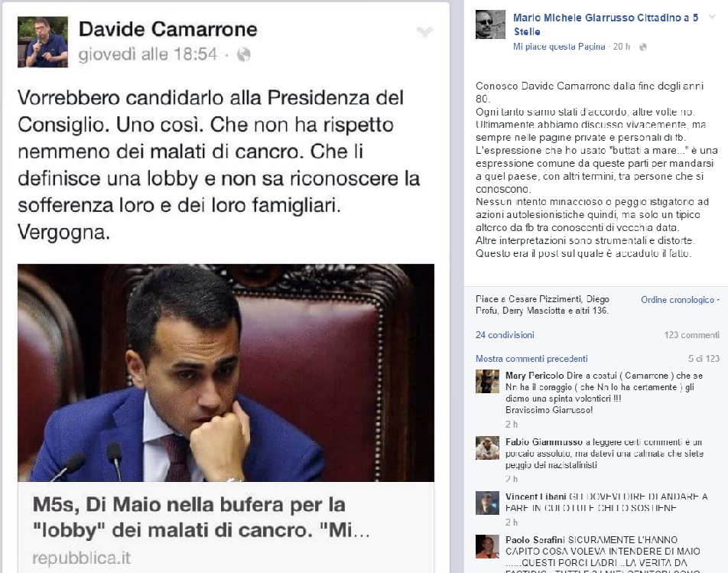Open the 123 commenti count

point(692,335)
